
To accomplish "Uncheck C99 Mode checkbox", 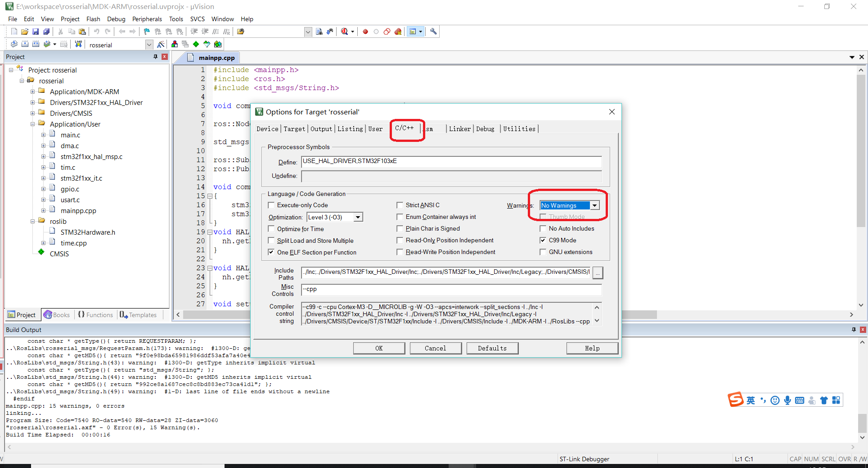I will tap(543, 240).
